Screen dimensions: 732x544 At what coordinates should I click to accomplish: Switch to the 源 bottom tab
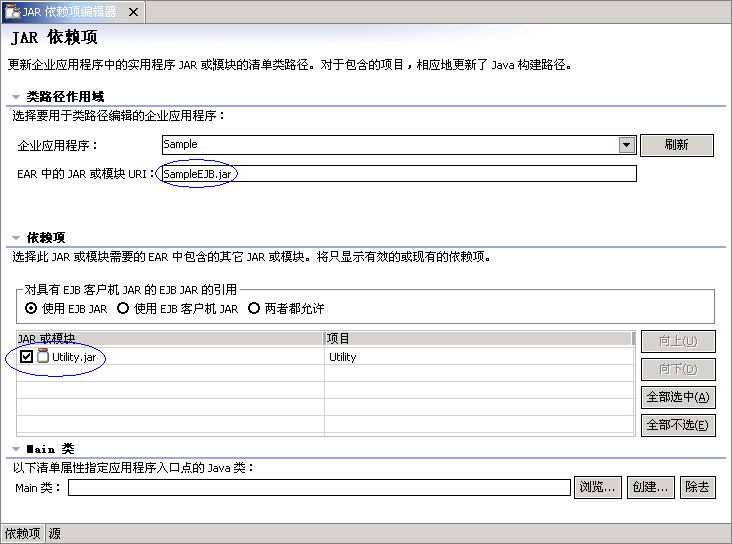[55, 533]
